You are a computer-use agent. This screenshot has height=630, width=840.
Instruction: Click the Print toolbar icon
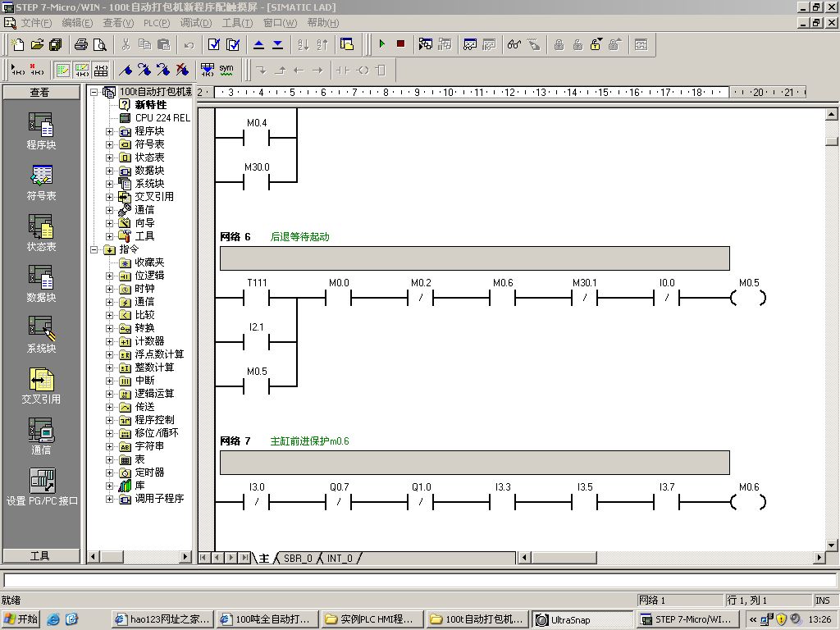81,44
